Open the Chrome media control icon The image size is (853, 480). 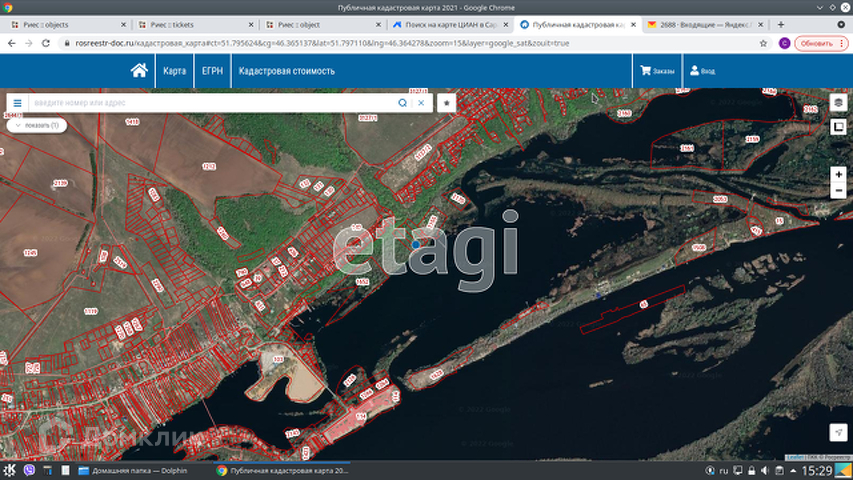[x=841, y=24]
